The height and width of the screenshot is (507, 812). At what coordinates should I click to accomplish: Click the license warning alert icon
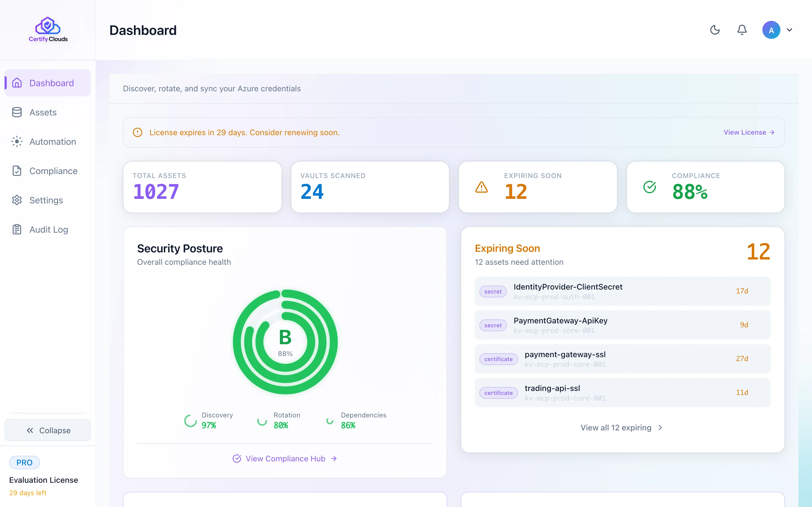(x=138, y=132)
